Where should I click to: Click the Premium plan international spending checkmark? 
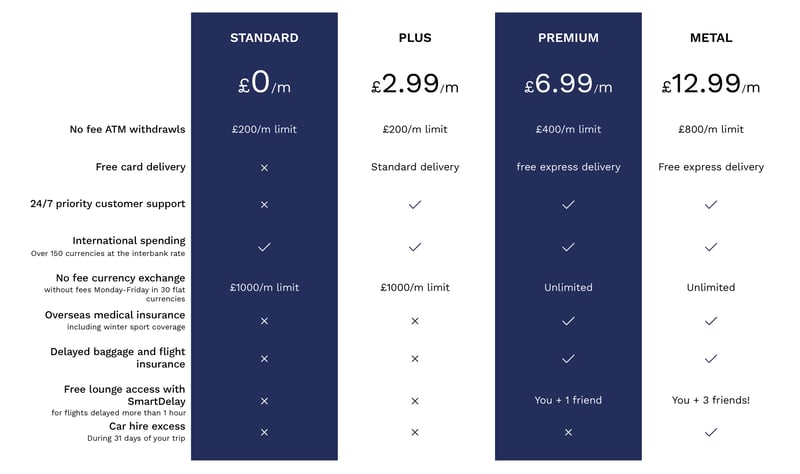coord(568,246)
